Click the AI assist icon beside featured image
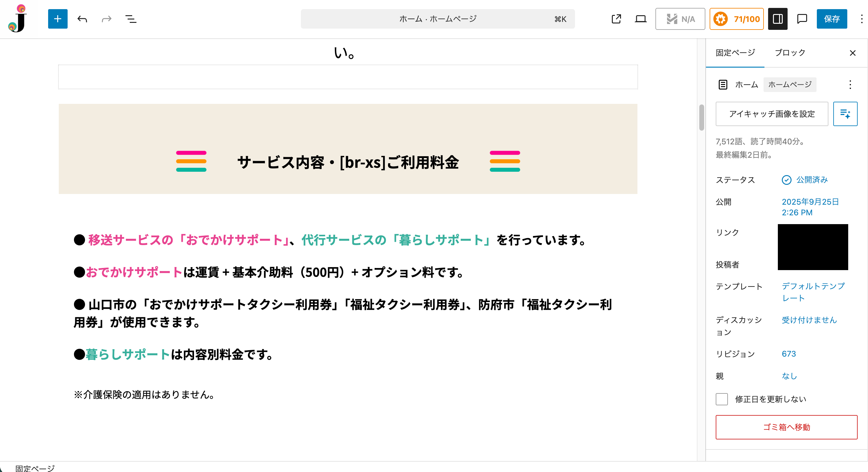This screenshot has width=868, height=472. pyautogui.click(x=845, y=114)
